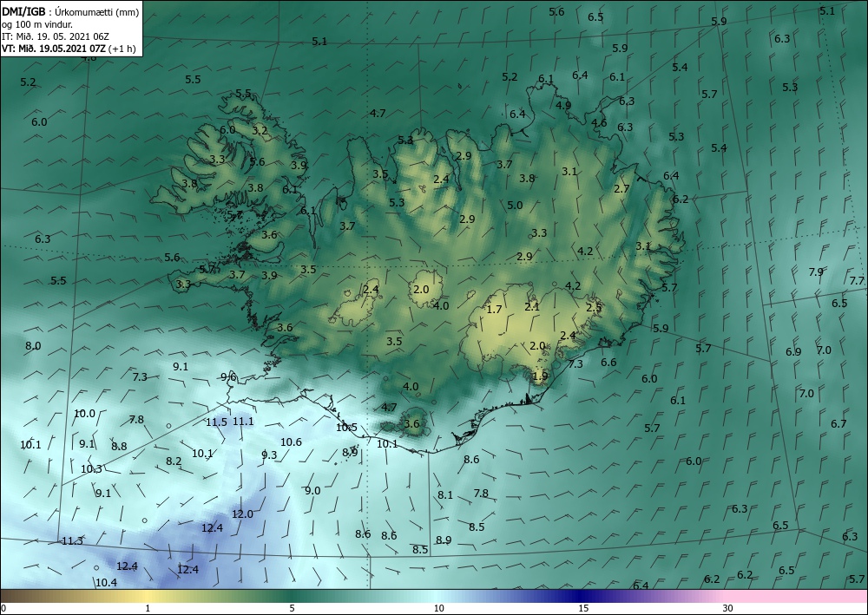Viewport: 868px width, 615px height.
Task: Click the 'og 100 m vindur.' subtitle line
Action: [36, 24]
